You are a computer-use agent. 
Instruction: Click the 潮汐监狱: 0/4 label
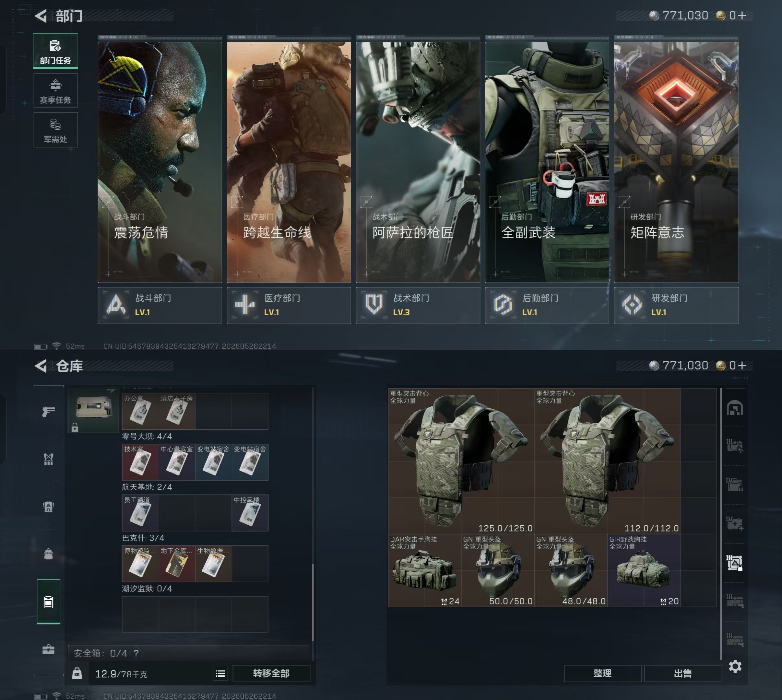tap(147, 589)
